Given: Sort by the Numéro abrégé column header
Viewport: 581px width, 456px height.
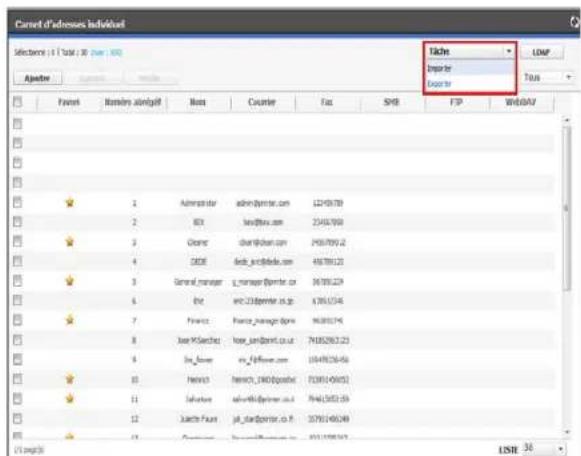Looking at the screenshot, I should (x=133, y=102).
